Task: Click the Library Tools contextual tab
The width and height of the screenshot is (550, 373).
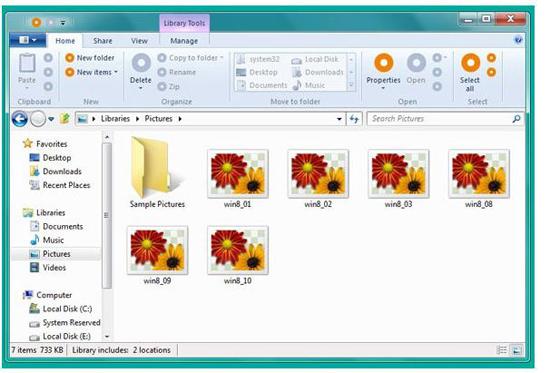Action: tap(184, 23)
